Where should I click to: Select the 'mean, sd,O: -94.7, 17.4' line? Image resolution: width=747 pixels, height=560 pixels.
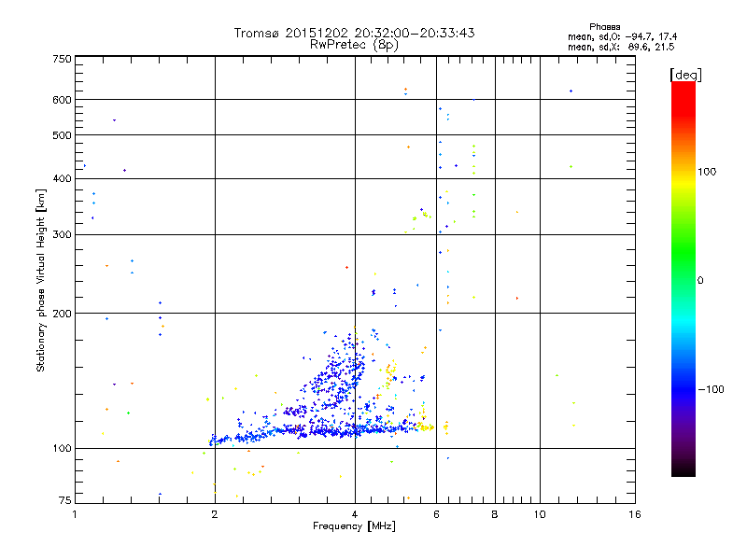point(622,36)
